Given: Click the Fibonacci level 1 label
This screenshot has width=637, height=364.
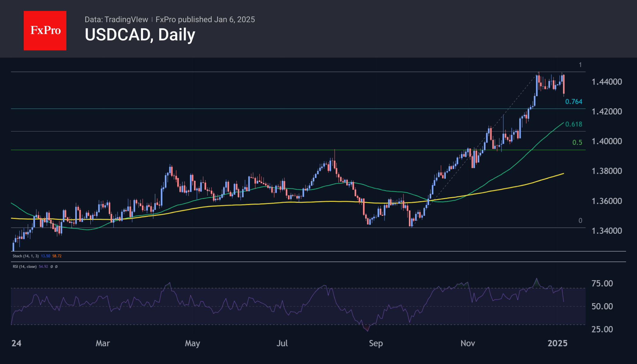Looking at the screenshot, I should click(580, 65).
